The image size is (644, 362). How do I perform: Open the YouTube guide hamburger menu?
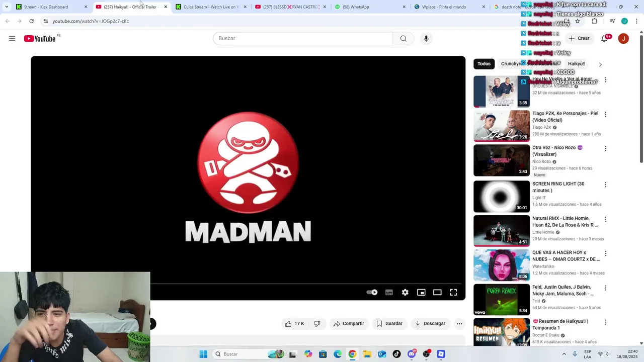tap(12, 39)
